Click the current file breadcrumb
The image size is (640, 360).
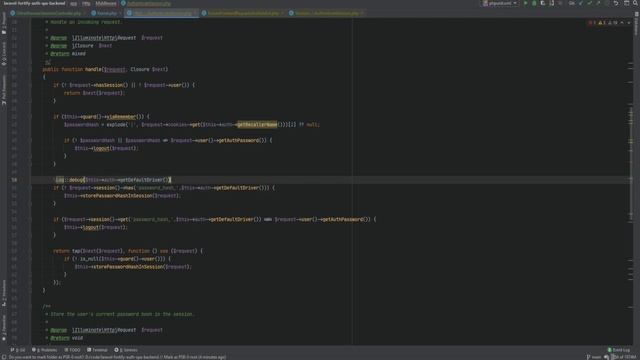146,3
